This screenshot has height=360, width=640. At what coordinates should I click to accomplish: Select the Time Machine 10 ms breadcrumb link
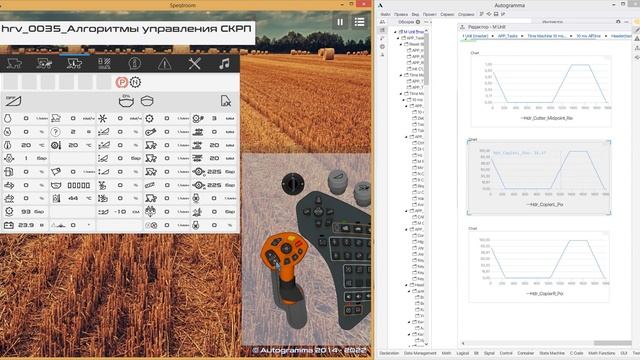pos(546,36)
